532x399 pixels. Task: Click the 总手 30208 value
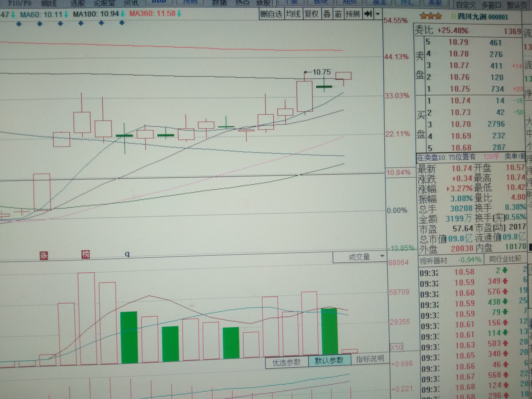click(461, 208)
